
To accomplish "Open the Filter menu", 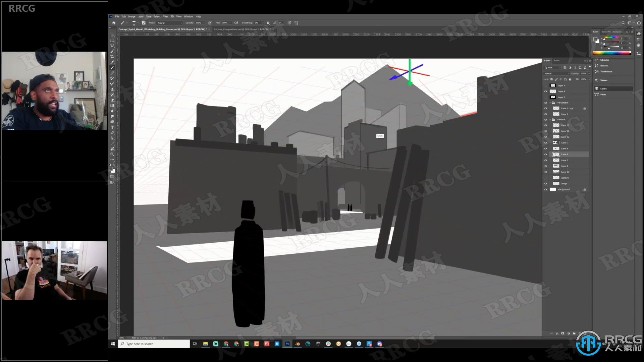I will coord(165,16).
